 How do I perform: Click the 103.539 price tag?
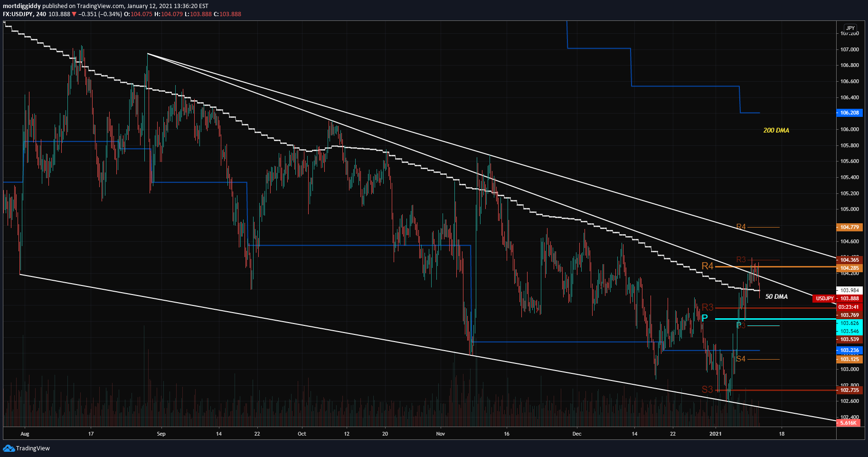[849, 339]
